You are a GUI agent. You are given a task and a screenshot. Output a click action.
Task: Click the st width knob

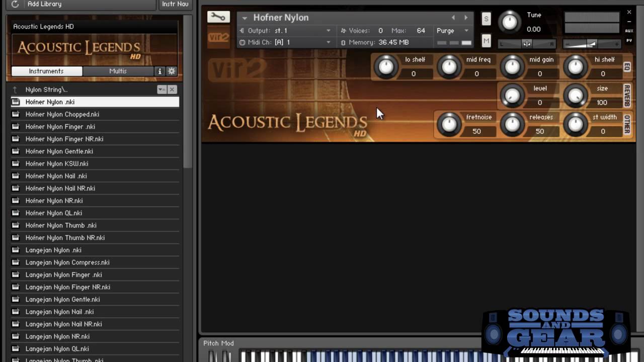point(575,124)
